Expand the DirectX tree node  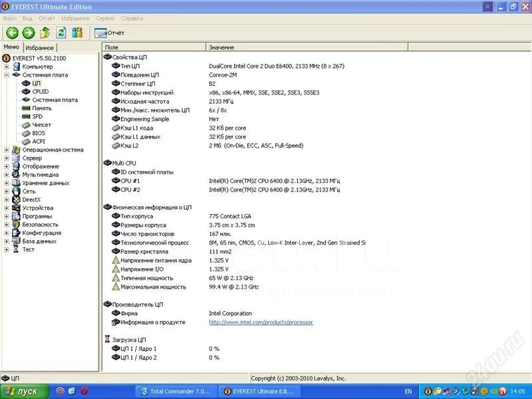click(7, 200)
